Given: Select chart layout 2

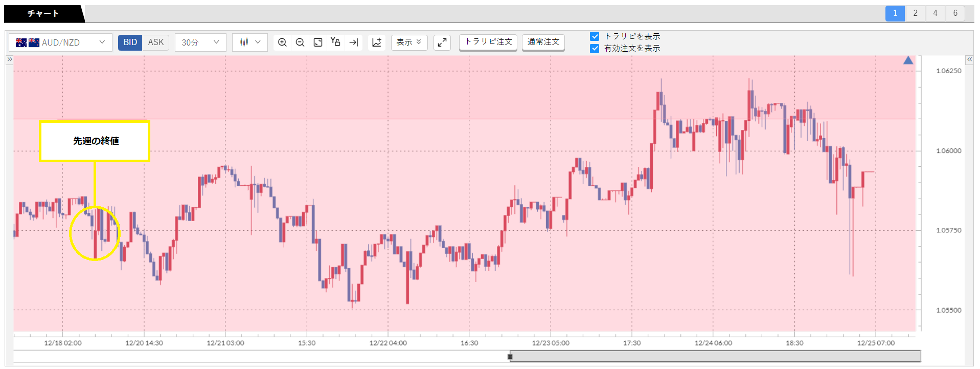Looking at the screenshot, I should coord(915,13).
